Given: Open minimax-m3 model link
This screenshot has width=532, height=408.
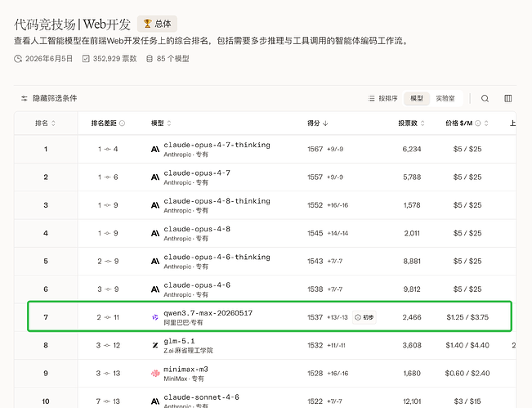Looking at the screenshot, I should tap(186, 370).
